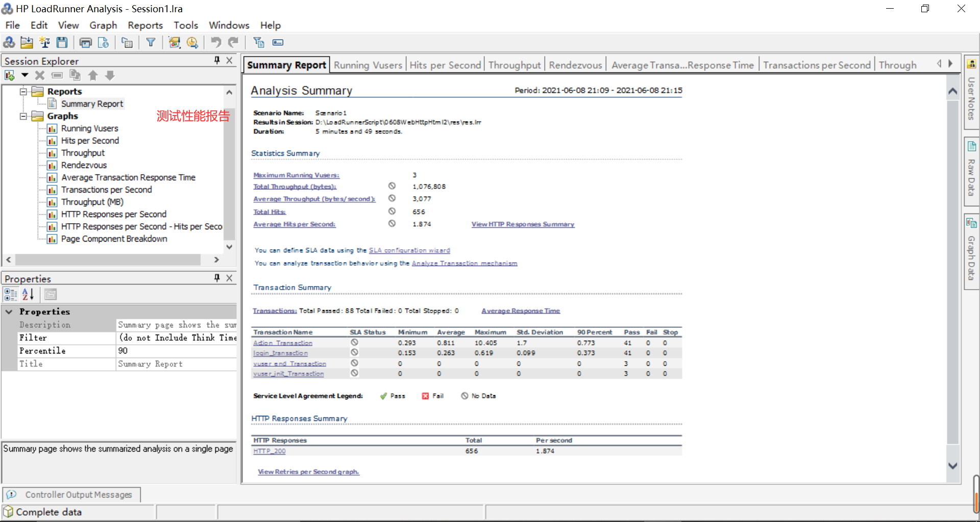Open the run-time settings viewer icon
Viewport: 980px width, 522px height.
coord(127,42)
